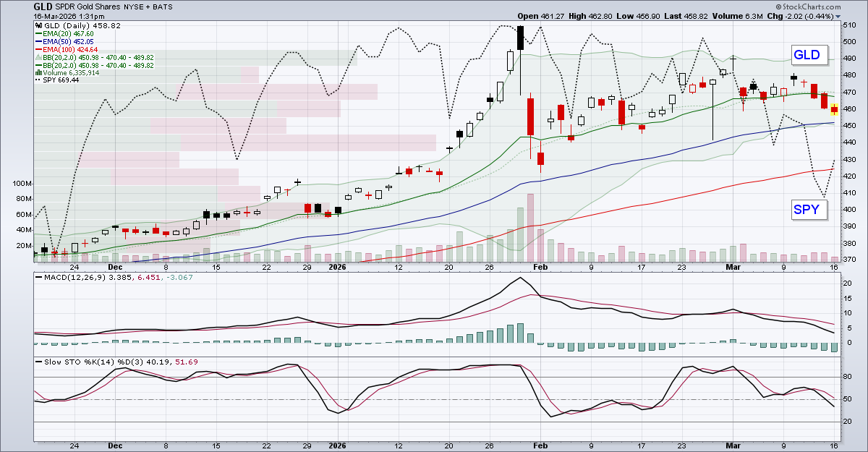Click the blue down-arrow beside the Chg value
Viewport: 868px width, 452px height.
(x=838, y=16)
